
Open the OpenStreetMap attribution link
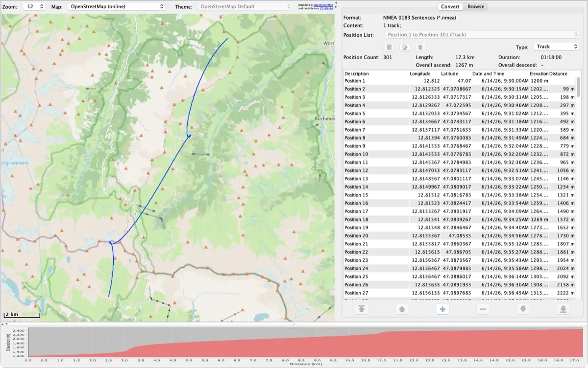(x=322, y=4)
